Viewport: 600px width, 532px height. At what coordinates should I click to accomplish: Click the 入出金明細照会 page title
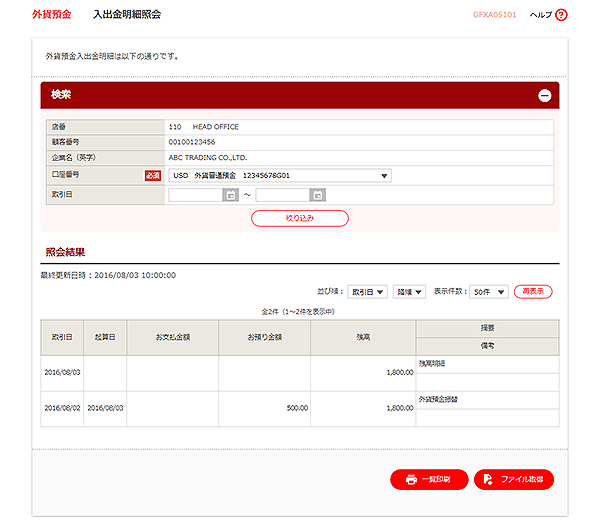point(127,15)
